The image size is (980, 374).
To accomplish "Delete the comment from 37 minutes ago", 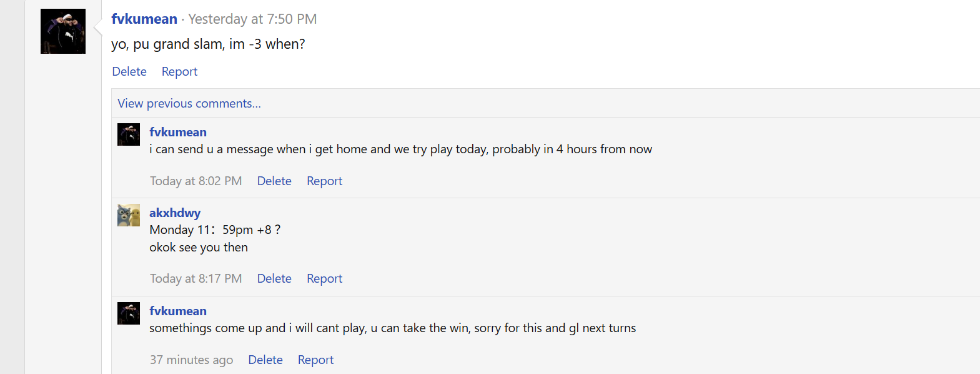I will click(x=265, y=360).
